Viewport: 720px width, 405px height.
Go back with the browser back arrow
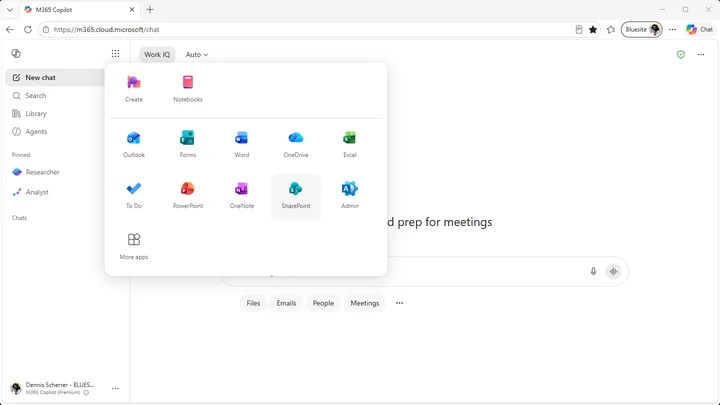point(10,29)
